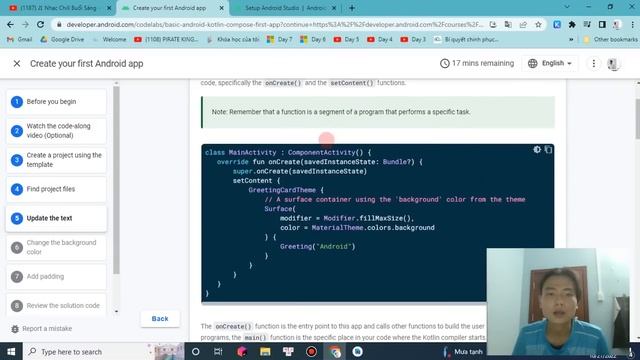Switch to the YouTube music tab
This screenshot has width=640, height=360.
coord(60,8)
